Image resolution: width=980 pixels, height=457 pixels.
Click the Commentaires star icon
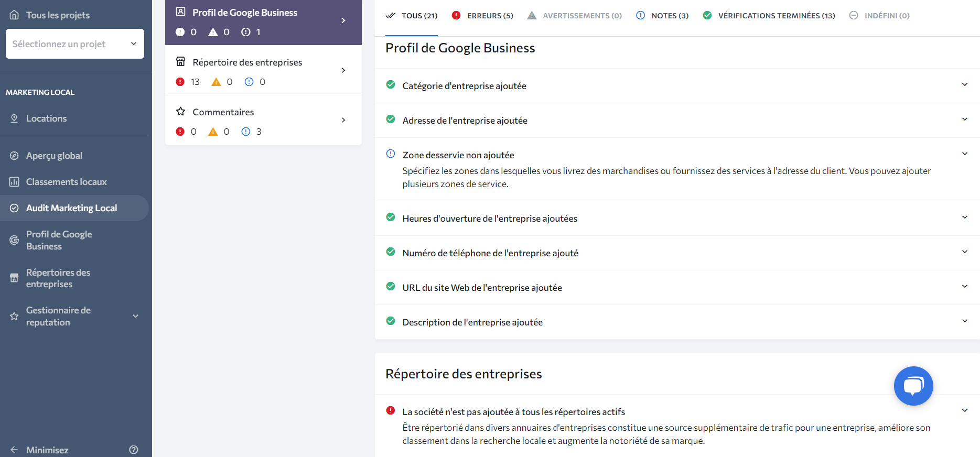(x=181, y=112)
